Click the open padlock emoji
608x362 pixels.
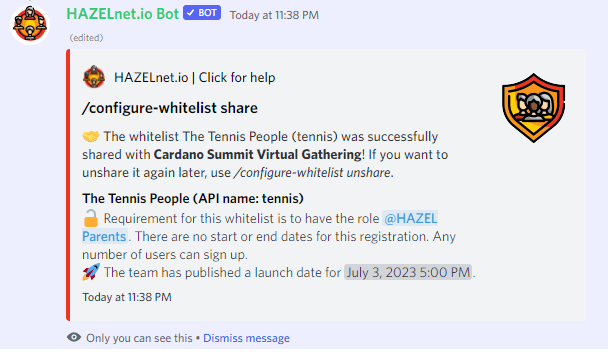tap(91, 218)
